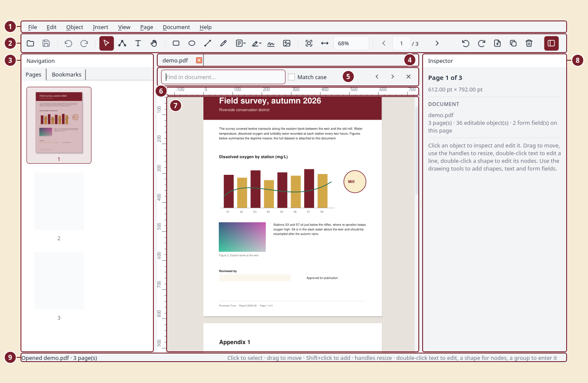Go to next page in toolbar
This screenshot has width=588, height=383.
(x=437, y=43)
